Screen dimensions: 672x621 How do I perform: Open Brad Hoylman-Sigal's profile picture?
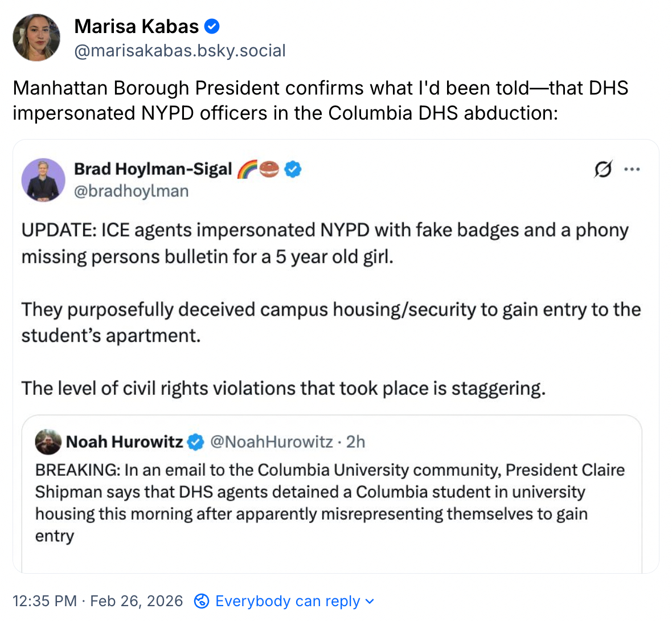pyautogui.click(x=43, y=180)
